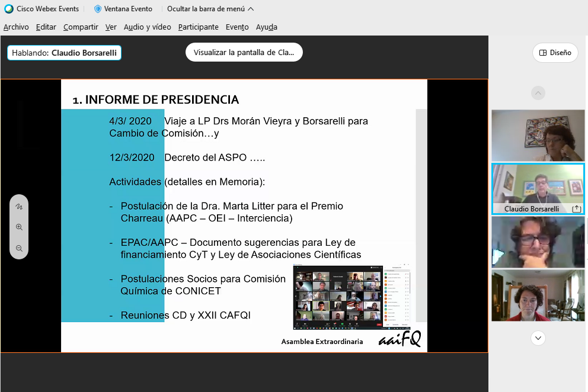Select the bottom participant video in red top
Screen dimensions: 588x392
coord(538,295)
